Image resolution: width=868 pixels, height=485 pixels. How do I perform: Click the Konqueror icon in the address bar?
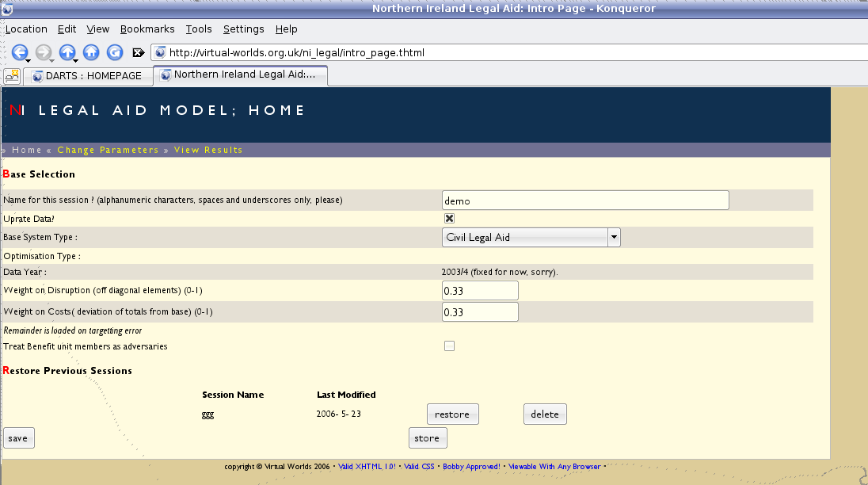pyautogui.click(x=161, y=52)
